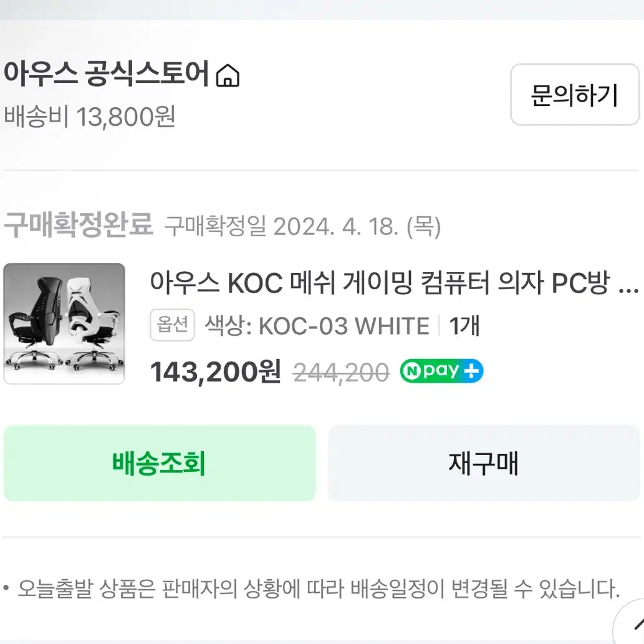Viewport: 644px width, 644px height.
Task: Tap the 구매확정일 2024. 4. 18. date
Action: (x=303, y=226)
